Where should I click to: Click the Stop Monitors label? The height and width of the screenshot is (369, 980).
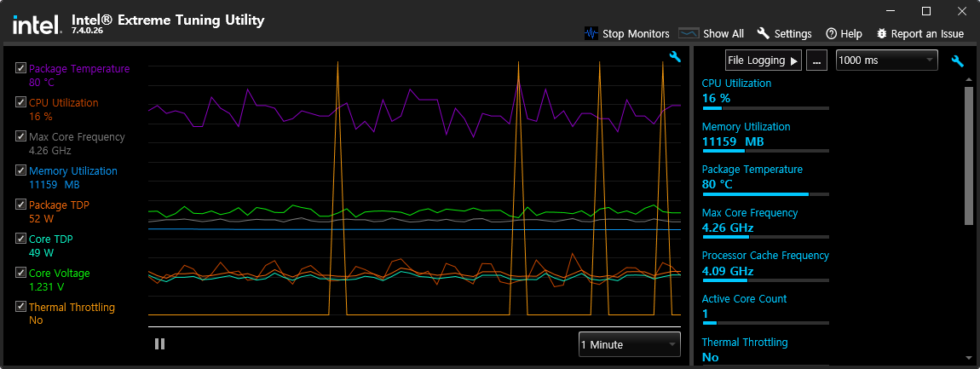(636, 34)
